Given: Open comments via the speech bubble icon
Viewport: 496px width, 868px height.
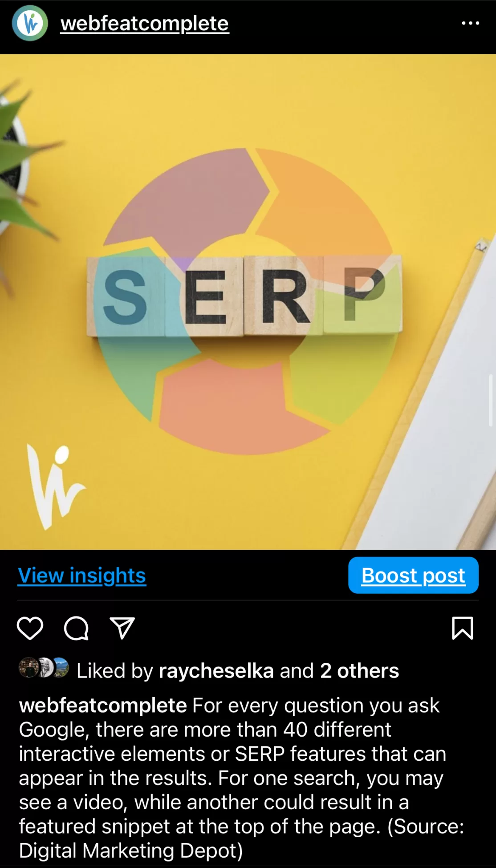Looking at the screenshot, I should tap(76, 628).
